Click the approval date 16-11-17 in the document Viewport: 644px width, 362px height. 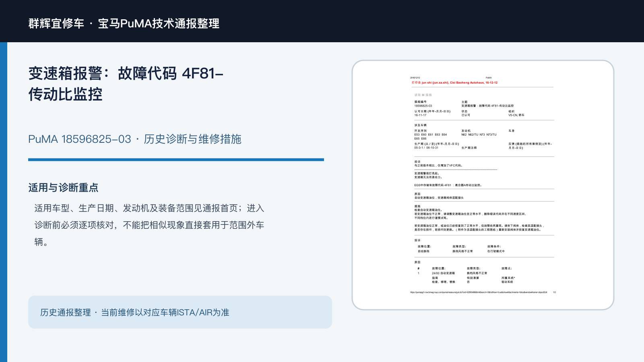(x=420, y=115)
